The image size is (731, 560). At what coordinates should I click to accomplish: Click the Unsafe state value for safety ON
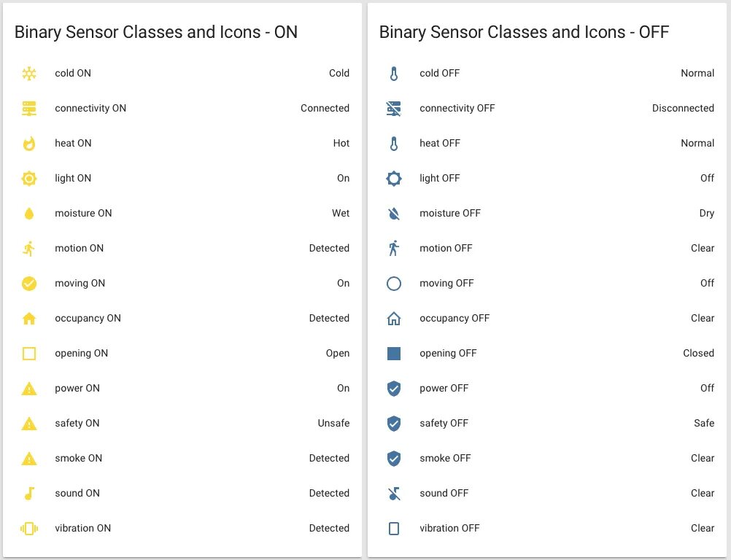click(333, 424)
